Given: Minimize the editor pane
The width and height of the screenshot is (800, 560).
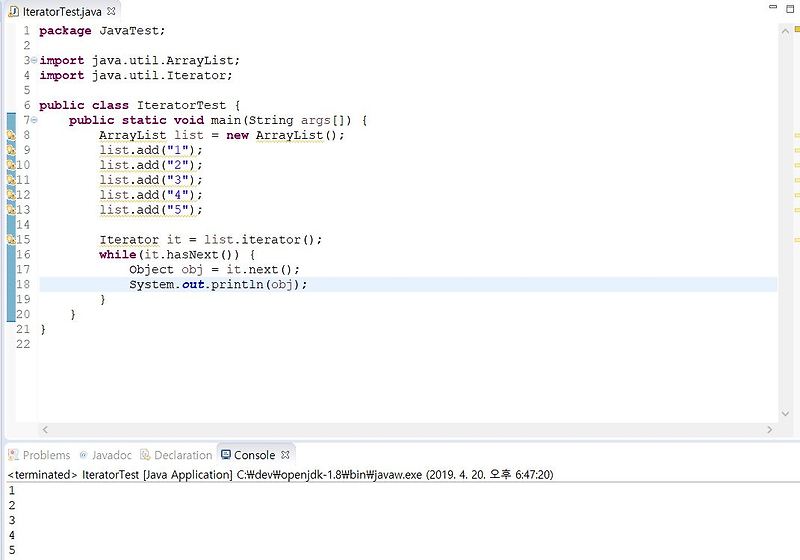Looking at the screenshot, I should pos(773,7).
